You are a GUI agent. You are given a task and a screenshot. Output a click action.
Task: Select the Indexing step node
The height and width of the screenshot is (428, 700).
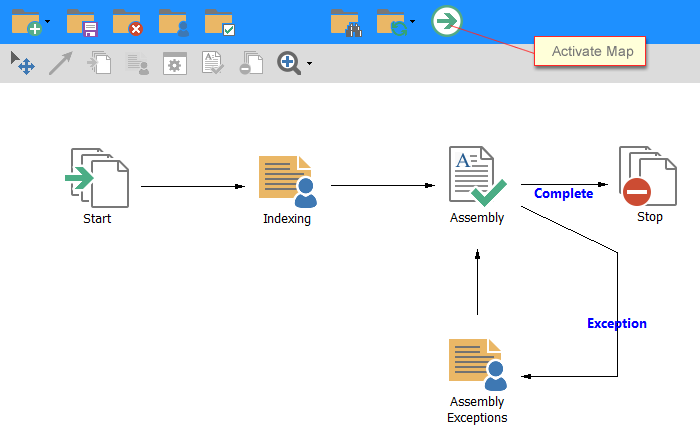287,180
